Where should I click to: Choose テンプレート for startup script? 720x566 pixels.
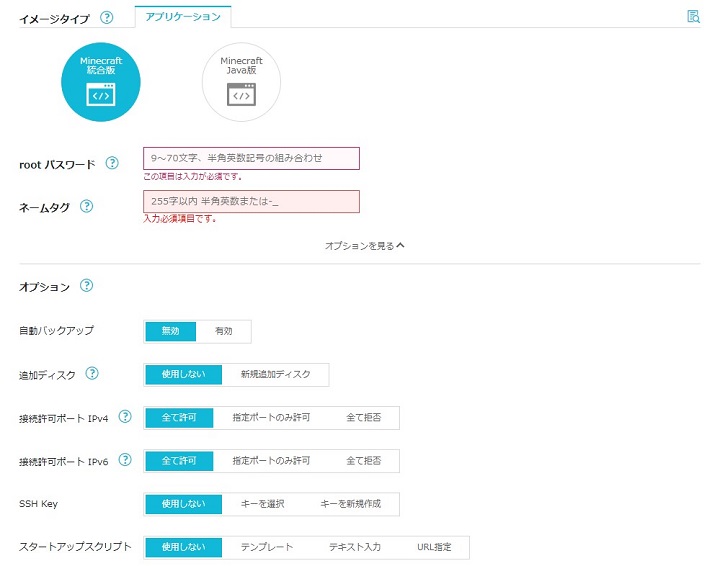267,547
